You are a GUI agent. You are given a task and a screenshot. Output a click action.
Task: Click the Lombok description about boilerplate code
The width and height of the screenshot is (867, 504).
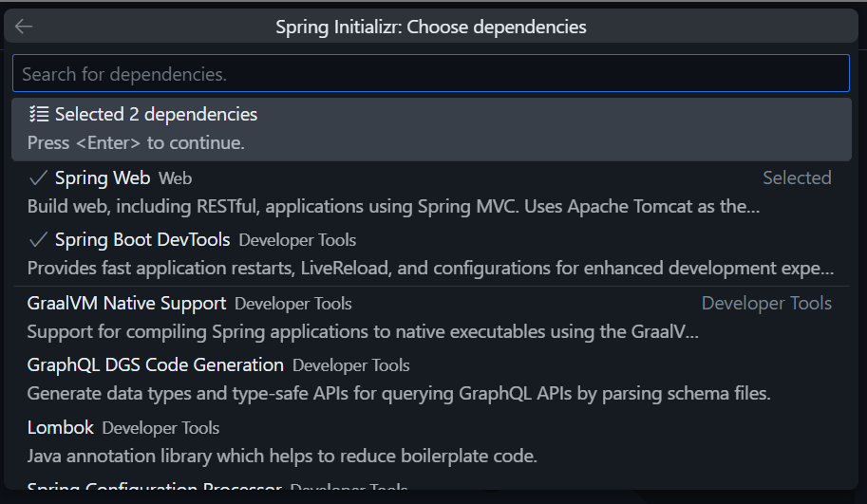(x=282, y=457)
